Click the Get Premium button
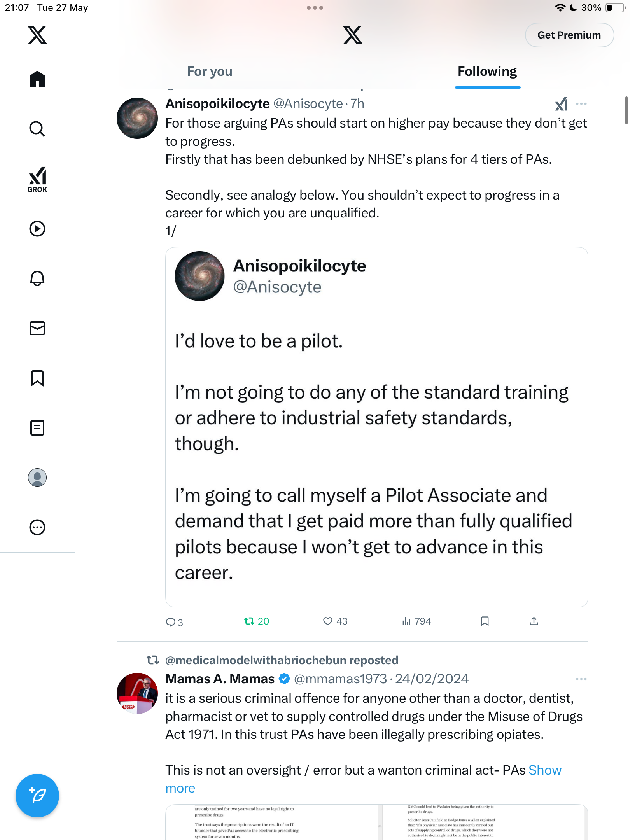The image size is (630, 840). coord(569,35)
